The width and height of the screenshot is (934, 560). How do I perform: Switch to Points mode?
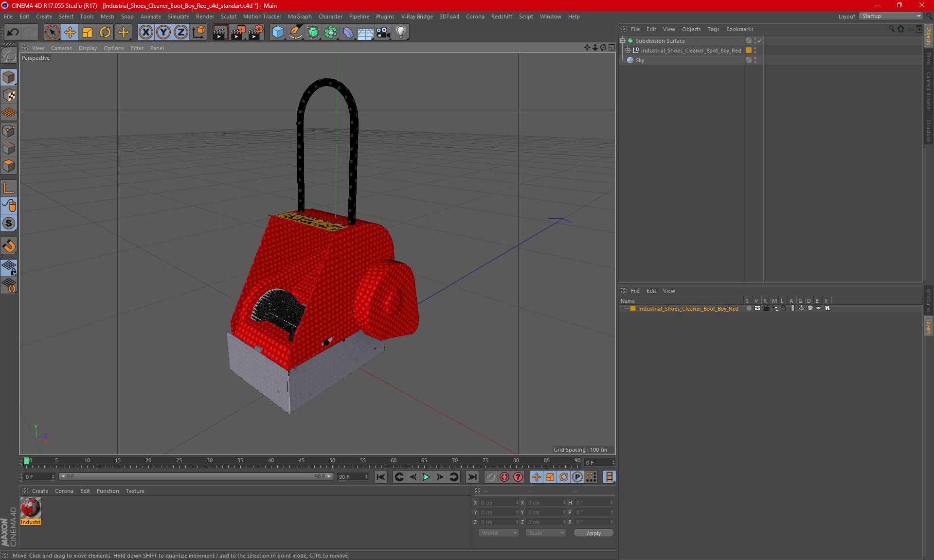point(9,130)
